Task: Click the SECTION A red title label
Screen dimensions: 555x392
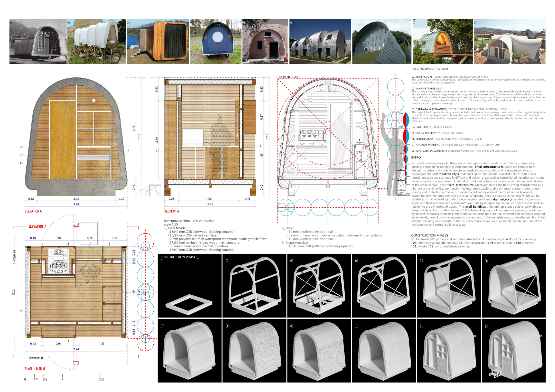Action: click(172, 211)
